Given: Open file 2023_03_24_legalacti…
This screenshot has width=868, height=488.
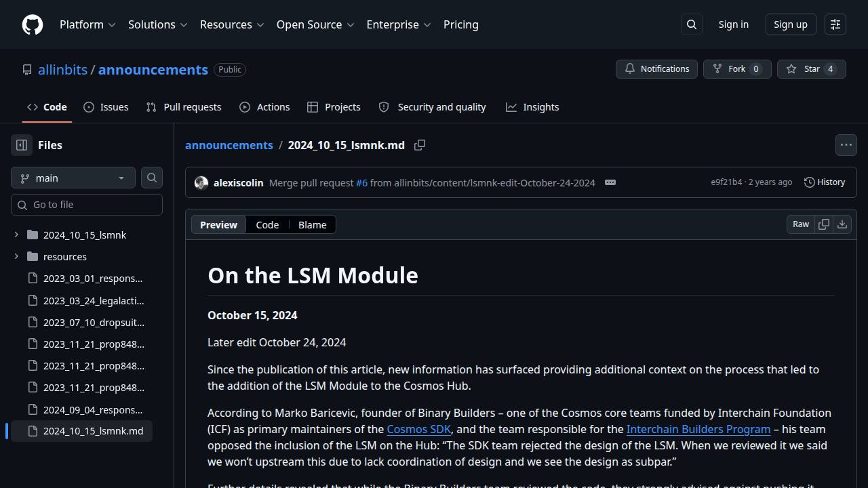Looking at the screenshot, I should (94, 300).
